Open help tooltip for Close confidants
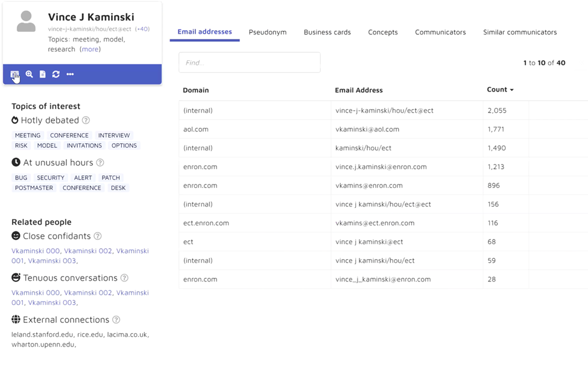This screenshot has height=367, width=588. 98,236
